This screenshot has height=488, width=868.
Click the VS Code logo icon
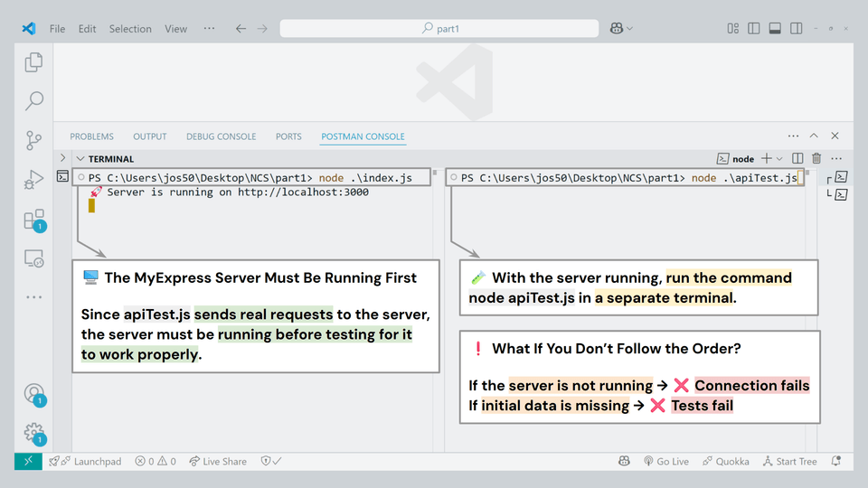click(29, 29)
